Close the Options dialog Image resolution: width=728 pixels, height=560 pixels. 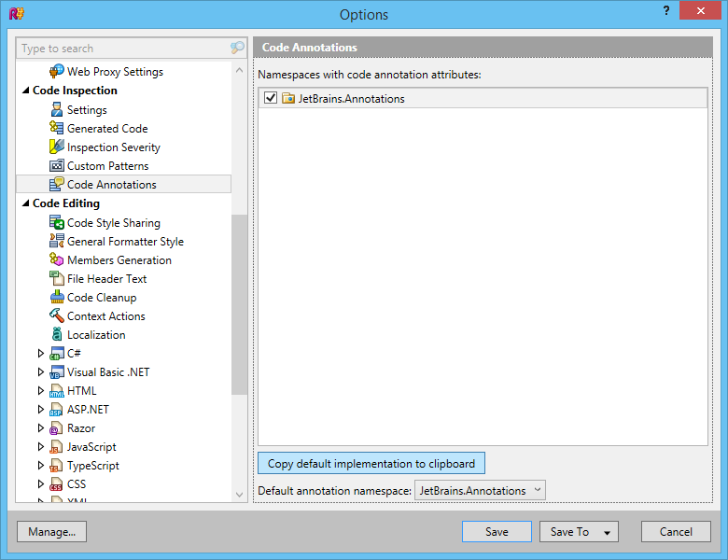700,10
